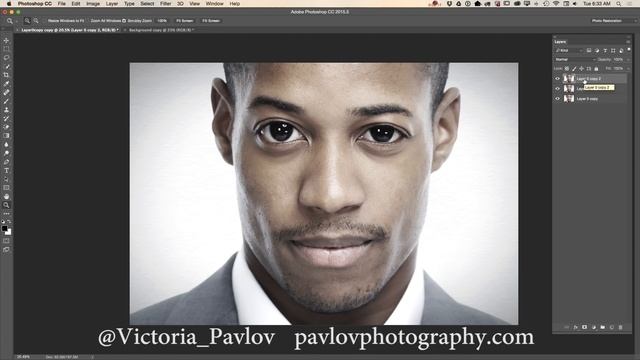This screenshot has height=360, width=640.
Task: Click the 100% zoom button
Action: tap(162, 20)
